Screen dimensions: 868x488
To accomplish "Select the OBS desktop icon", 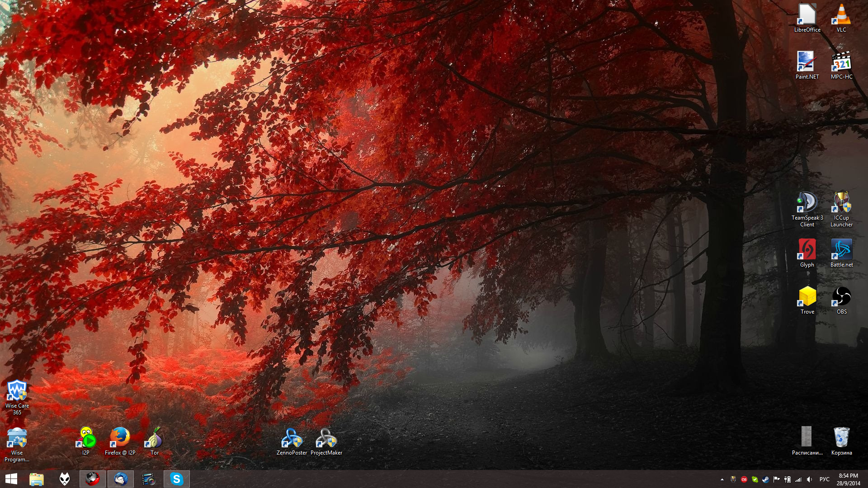I will pyautogui.click(x=841, y=297).
